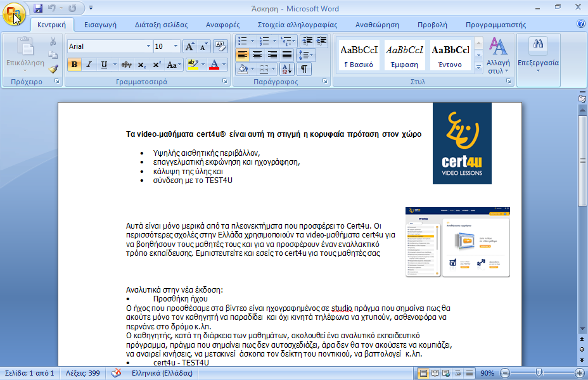588x380 pixels.
Task: Click the Αλλαγή στυλ button
Action: coord(498,56)
